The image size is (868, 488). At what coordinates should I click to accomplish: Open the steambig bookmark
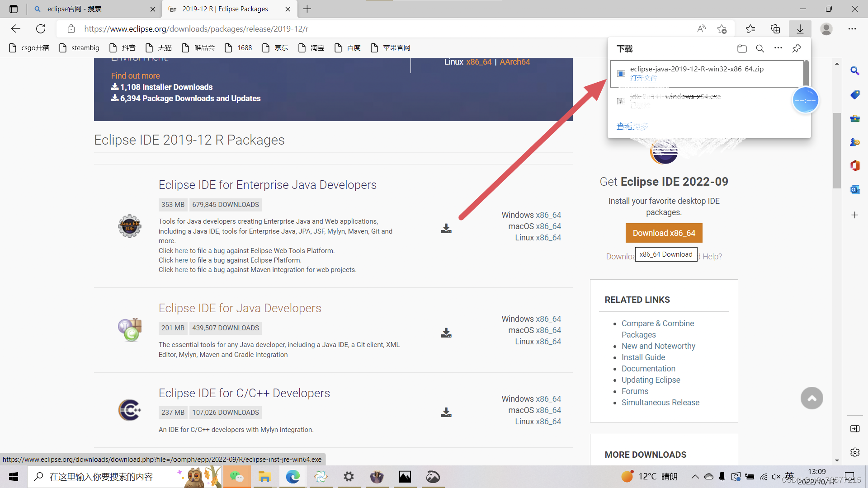coord(79,48)
